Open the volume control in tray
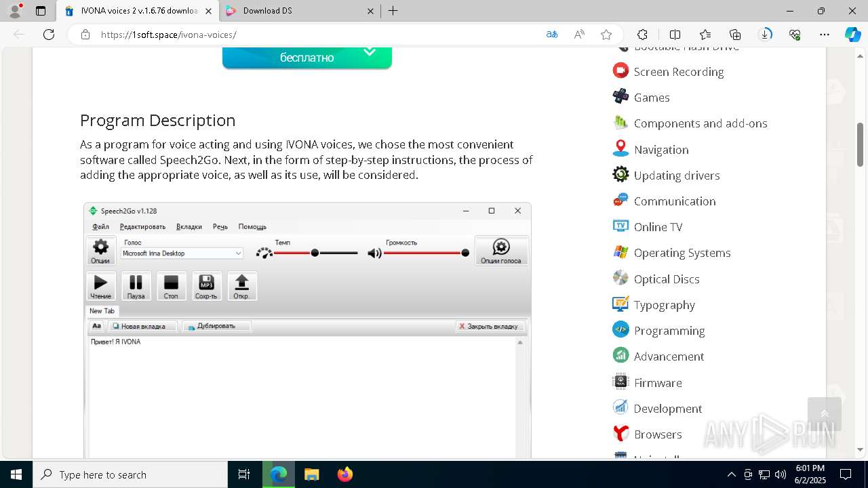This screenshot has height=488, width=868. pos(781,474)
